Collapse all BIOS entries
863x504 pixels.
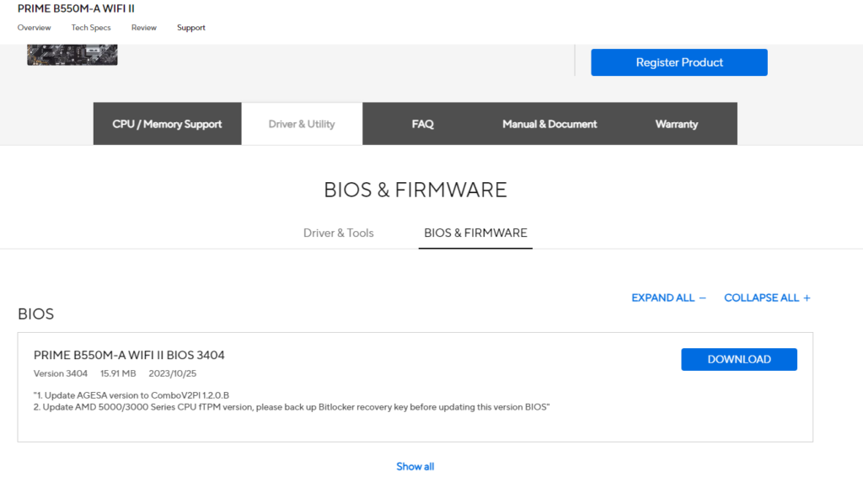point(761,298)
